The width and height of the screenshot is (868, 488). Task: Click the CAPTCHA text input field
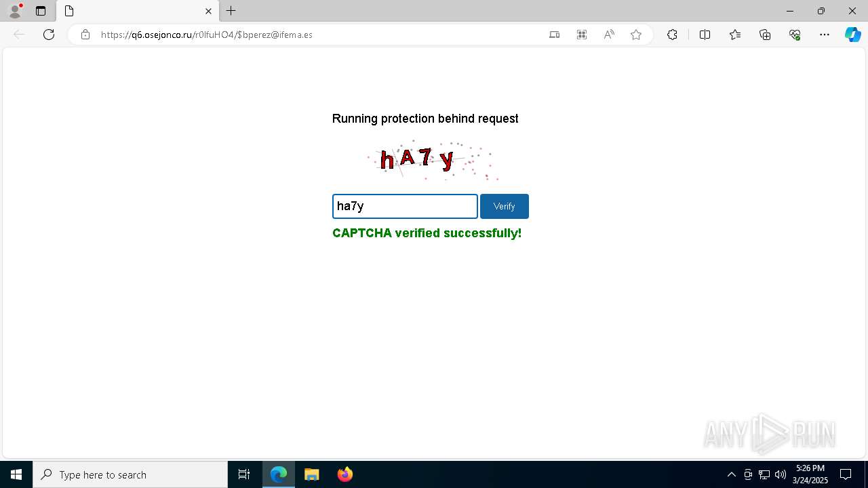click(x=405, y=206)
